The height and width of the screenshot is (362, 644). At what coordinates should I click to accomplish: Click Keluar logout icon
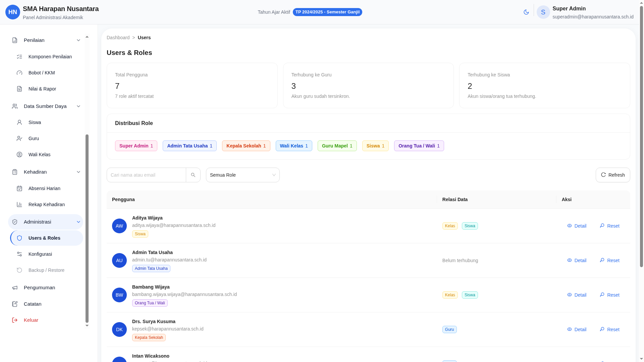click(x=15, y=320)
